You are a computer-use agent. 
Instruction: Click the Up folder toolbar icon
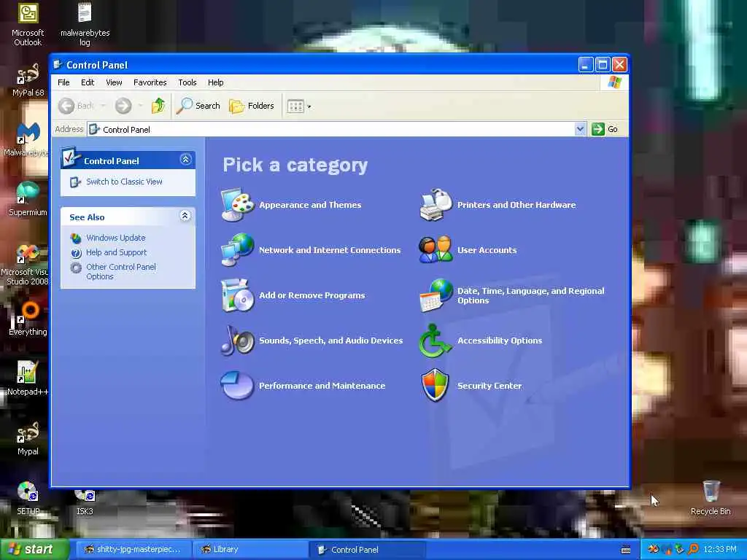158,106
